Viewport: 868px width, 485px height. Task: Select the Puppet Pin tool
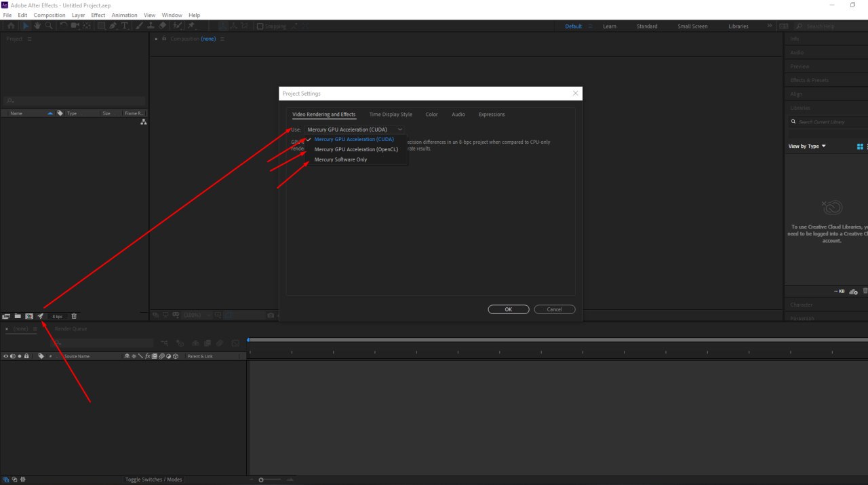[192, 26]
